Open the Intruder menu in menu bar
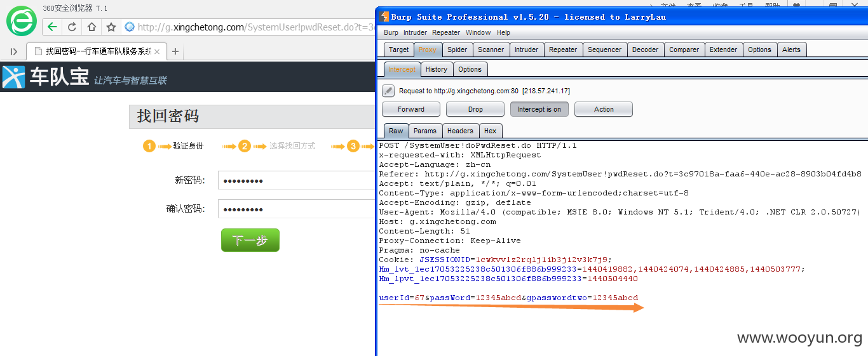868x356 pixels. coord(415,32)
